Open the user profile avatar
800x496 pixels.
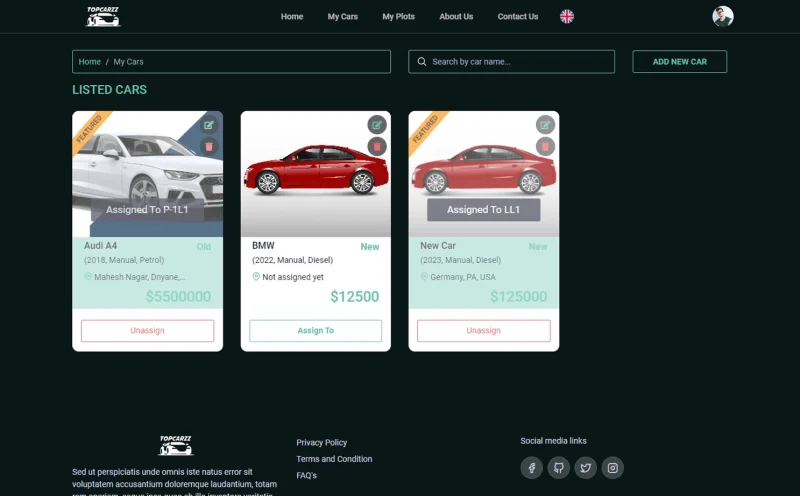[722, 16]
